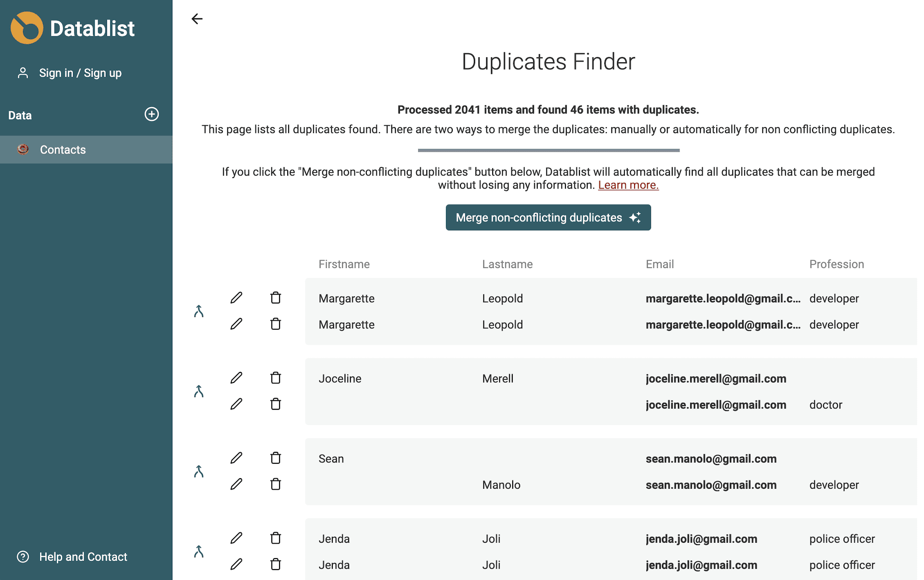Click the progress bar above the merge instructions
924x580 pixels.
[x=548, y=149]
